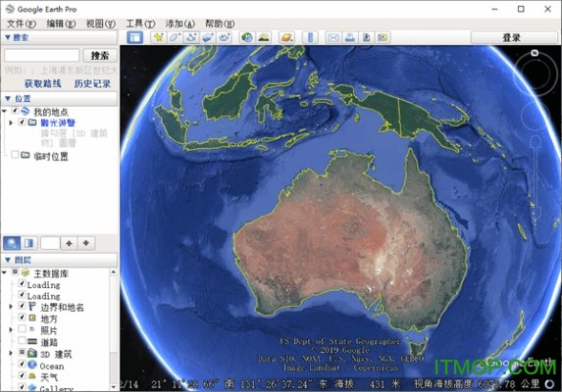Open the 视图(V) menu

(x=101, y=24)
